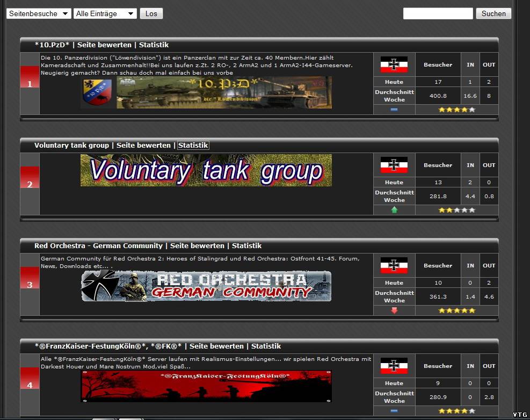
Task: Click the 4.6 weekly OUT value for Red Orchestra
Action: [x=489, y=296]
